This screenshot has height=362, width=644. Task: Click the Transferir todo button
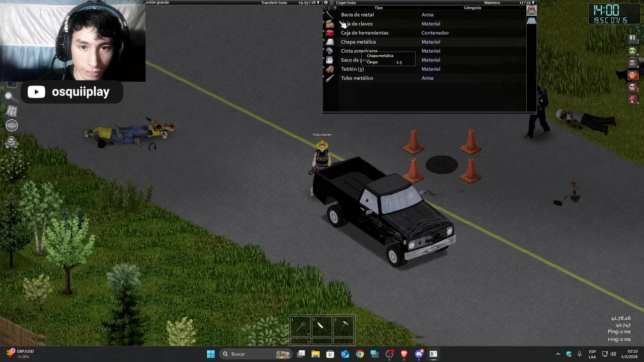coord(274,3)
